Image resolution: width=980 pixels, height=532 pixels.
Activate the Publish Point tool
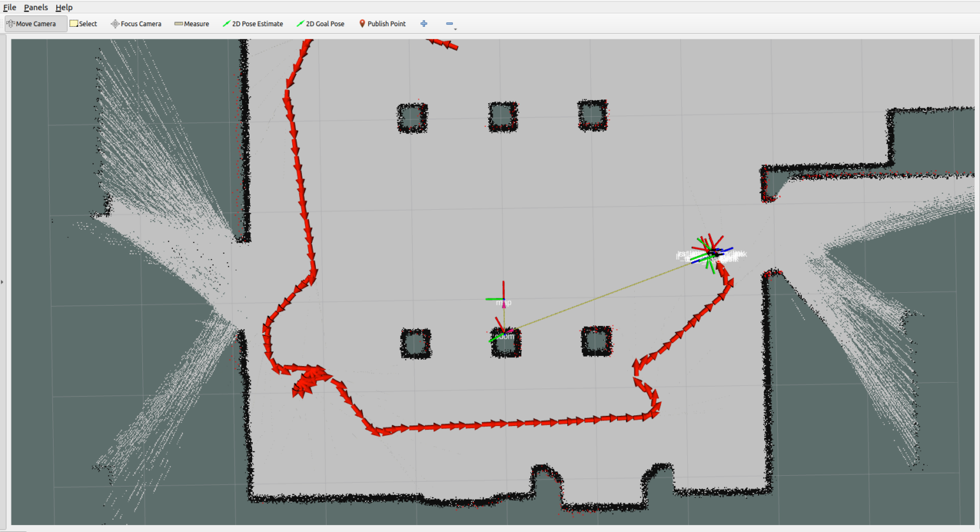click(x=382, y=24)
